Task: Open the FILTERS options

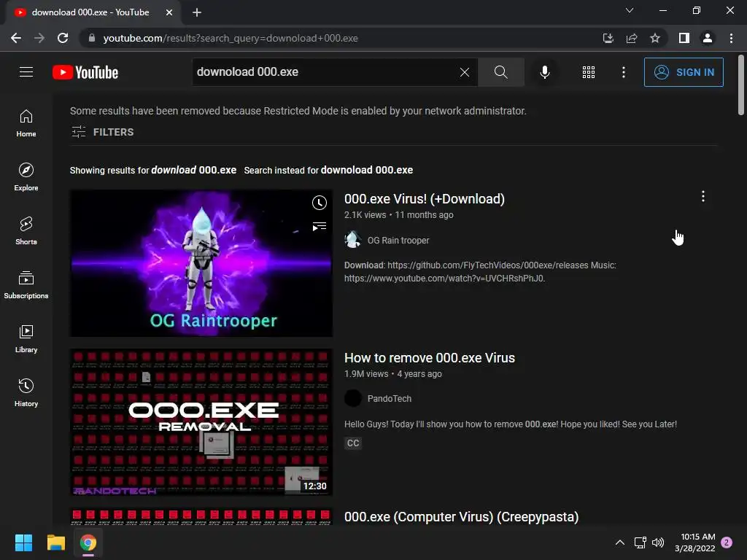Action: pos(102,132)
